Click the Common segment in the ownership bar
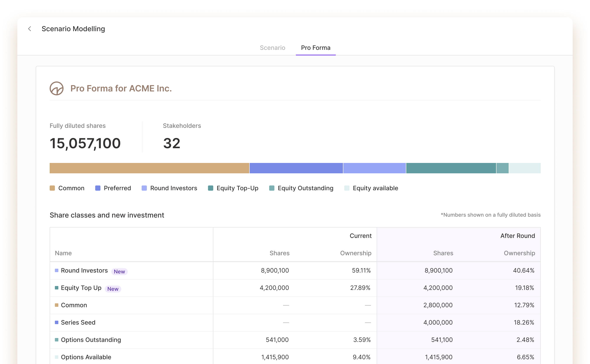The image size is (590, 364). (x=149, y=168)
